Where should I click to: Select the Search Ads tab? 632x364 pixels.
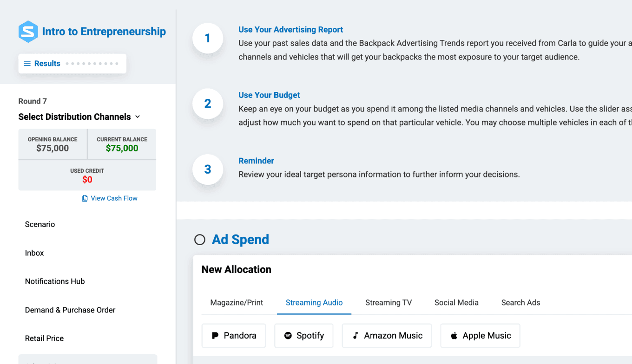point(520,303)
